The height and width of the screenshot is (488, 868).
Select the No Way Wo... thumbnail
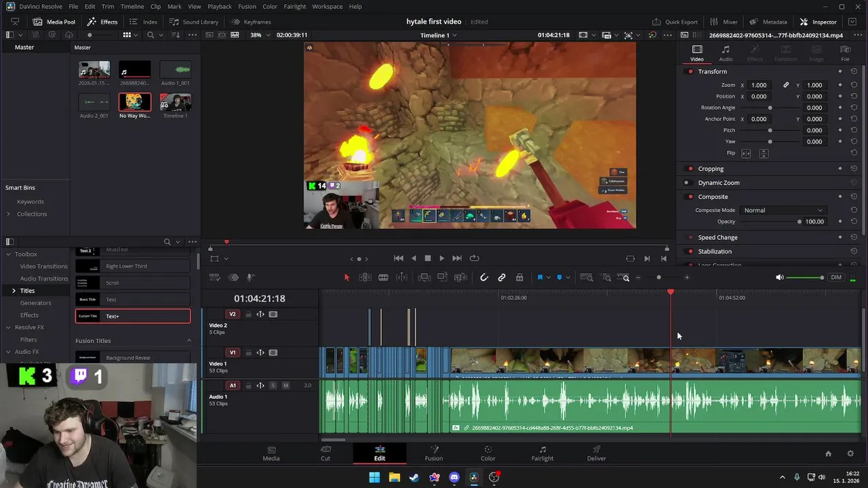click(135, 102)
